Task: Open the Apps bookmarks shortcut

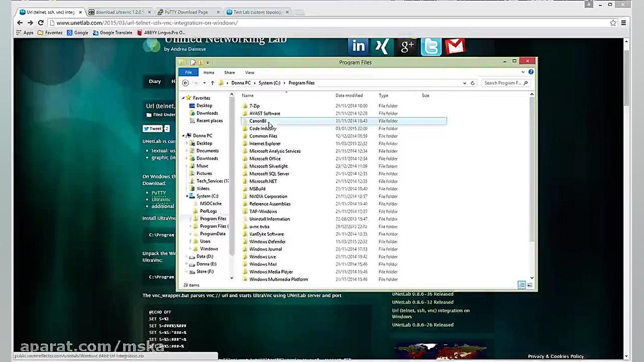Action: pyautogui.click(x=25, y=33)
